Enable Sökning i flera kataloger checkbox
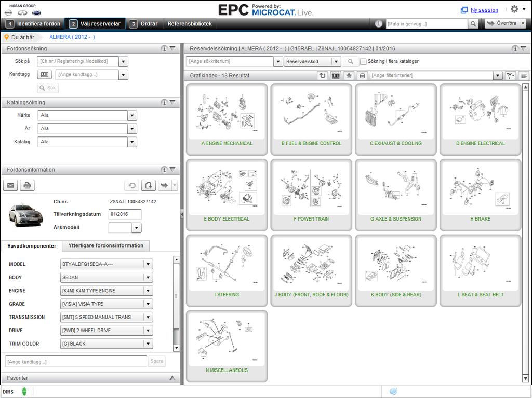 tap(363, 61)
